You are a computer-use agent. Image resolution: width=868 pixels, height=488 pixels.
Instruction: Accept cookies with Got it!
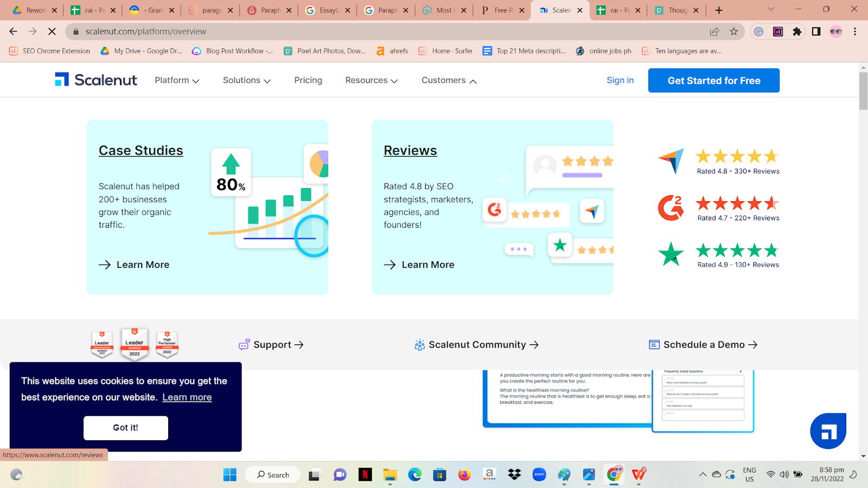[x=126, y=428]
